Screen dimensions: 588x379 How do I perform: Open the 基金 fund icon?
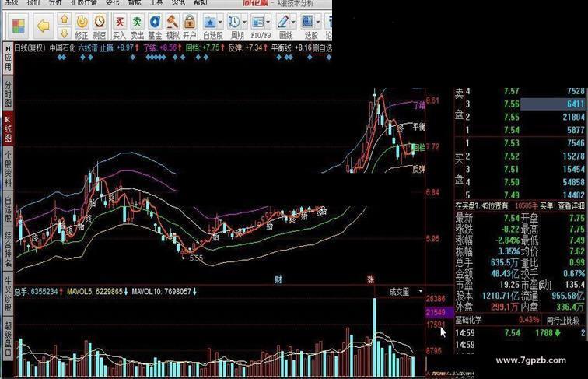(x=155, y=22)
